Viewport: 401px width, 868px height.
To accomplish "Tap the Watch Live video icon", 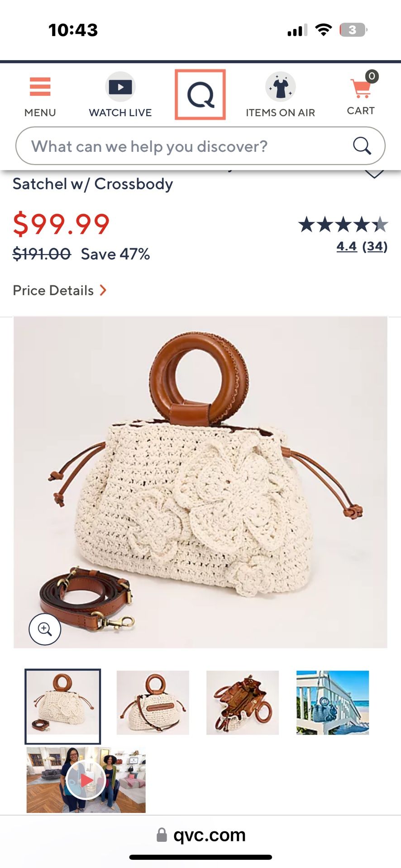I will [120, 86].
